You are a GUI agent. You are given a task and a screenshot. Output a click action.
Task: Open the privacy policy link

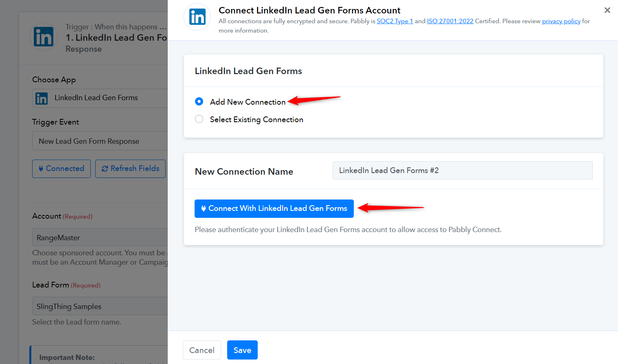561,21
